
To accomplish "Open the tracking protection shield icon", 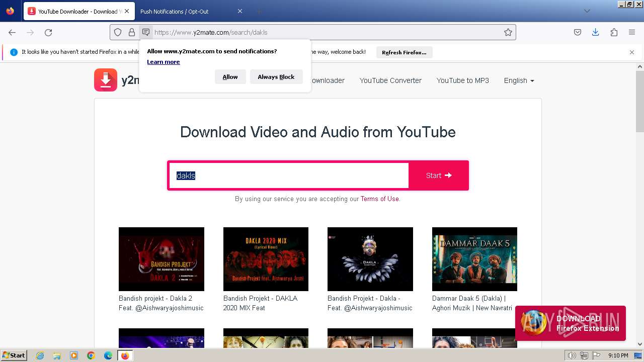I will coord(118,32).
